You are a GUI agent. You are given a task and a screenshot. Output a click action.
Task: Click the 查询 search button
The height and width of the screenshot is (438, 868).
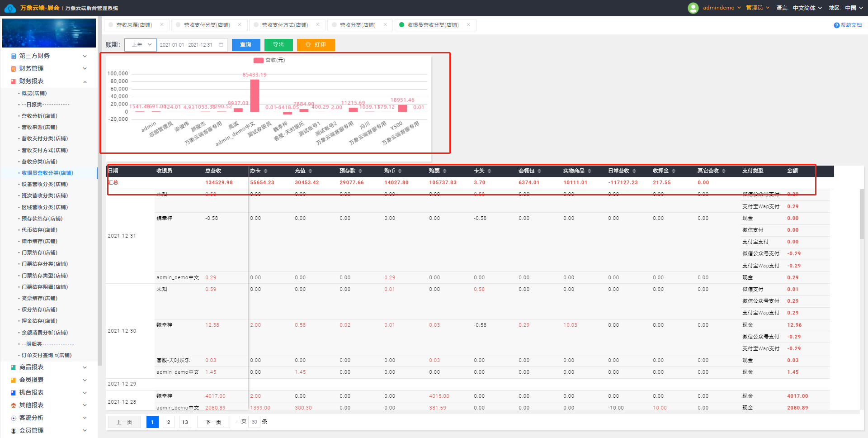[x=246, y=45]
